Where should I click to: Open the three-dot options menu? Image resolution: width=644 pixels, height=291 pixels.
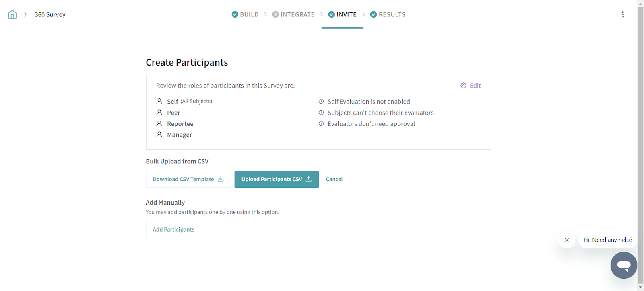[x=623, y=14]
